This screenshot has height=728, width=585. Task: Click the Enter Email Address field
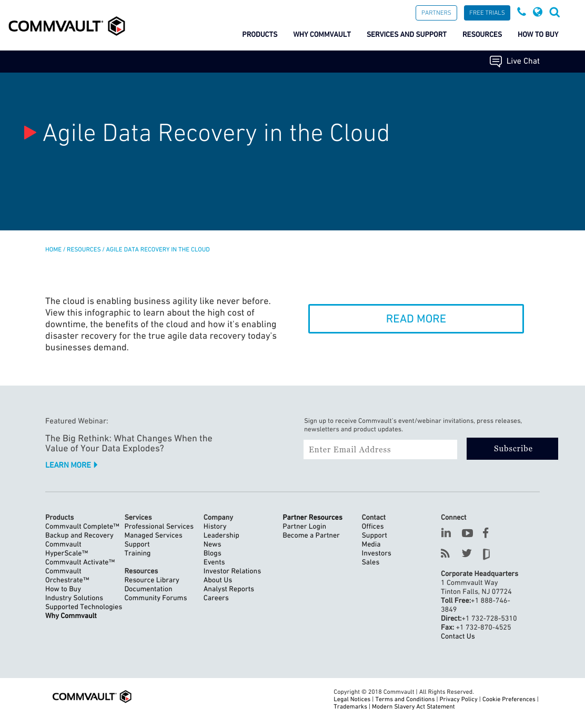(380, 449)
